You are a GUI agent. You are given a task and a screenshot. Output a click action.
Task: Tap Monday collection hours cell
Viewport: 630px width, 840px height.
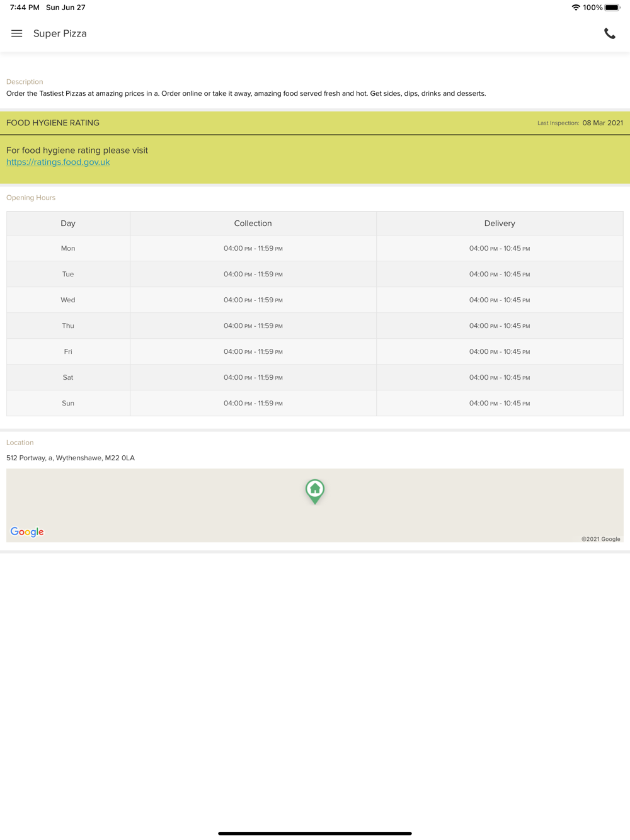[253, 248]
